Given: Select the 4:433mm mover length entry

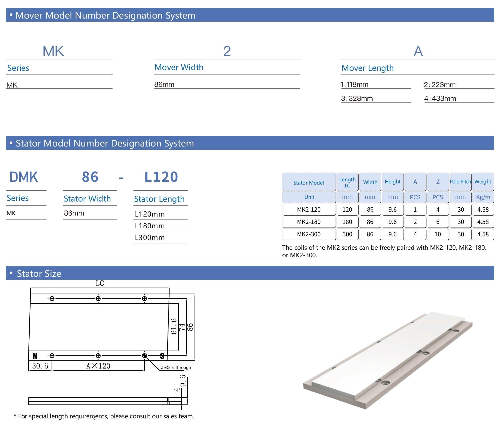Looking at the screenshot, I should (440, 99).
